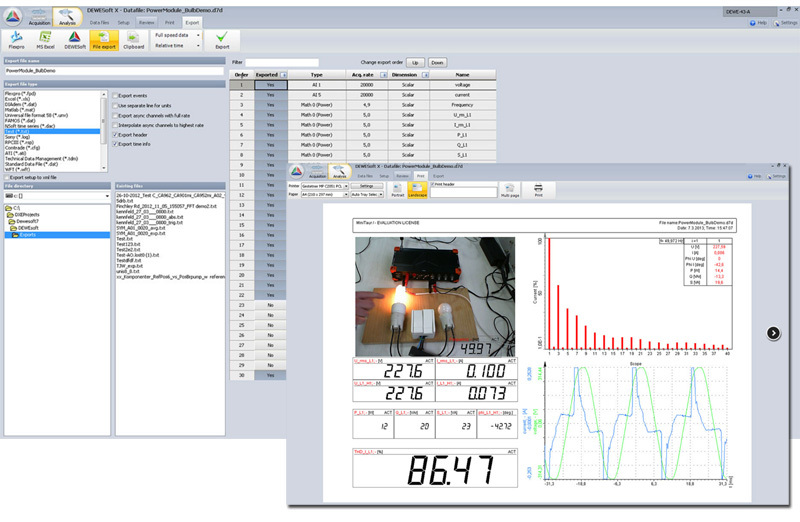The width and height of the screenshot is (800, 522).
Task: Untick the Export header checkbox
Action: [116, 134]
